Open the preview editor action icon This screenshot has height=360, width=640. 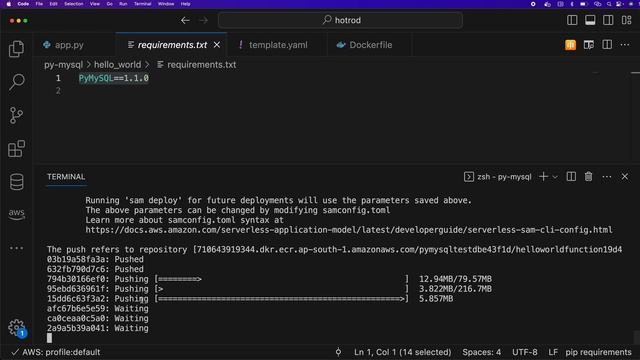tap(589, 45)
